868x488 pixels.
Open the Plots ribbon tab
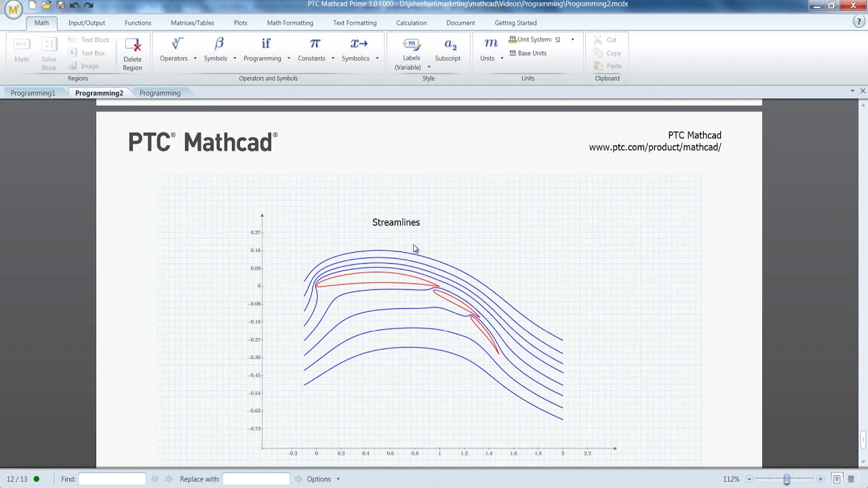coord(241,22)
